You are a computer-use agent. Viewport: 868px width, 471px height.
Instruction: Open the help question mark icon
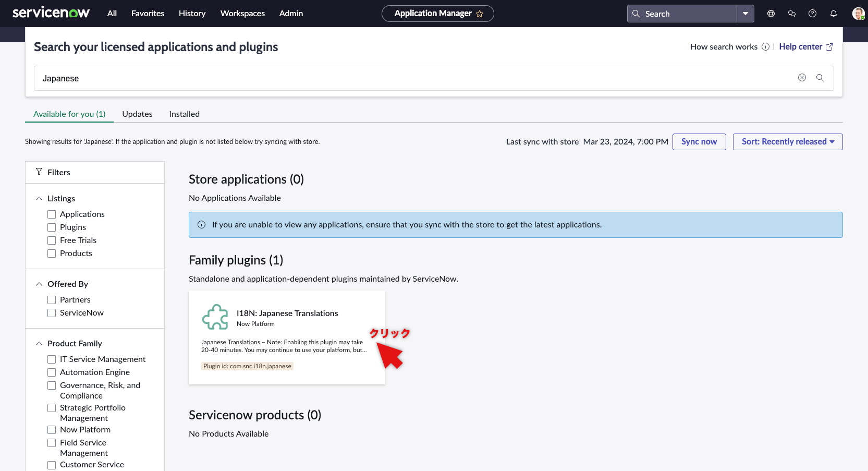tap(812, 14)
